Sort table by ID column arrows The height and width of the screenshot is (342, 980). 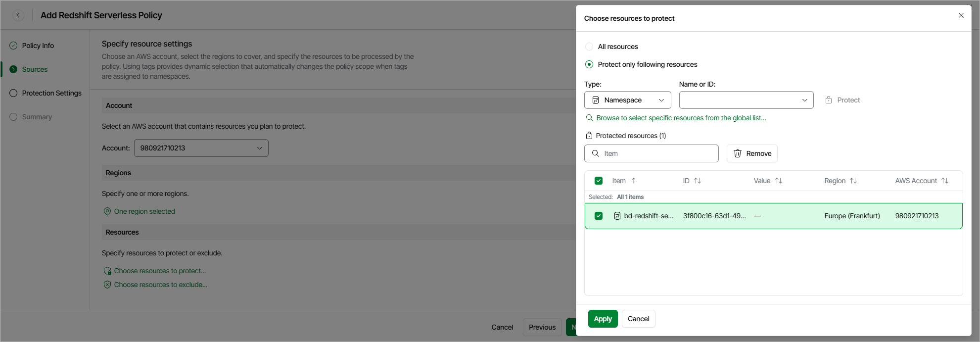tap(698, 181)
